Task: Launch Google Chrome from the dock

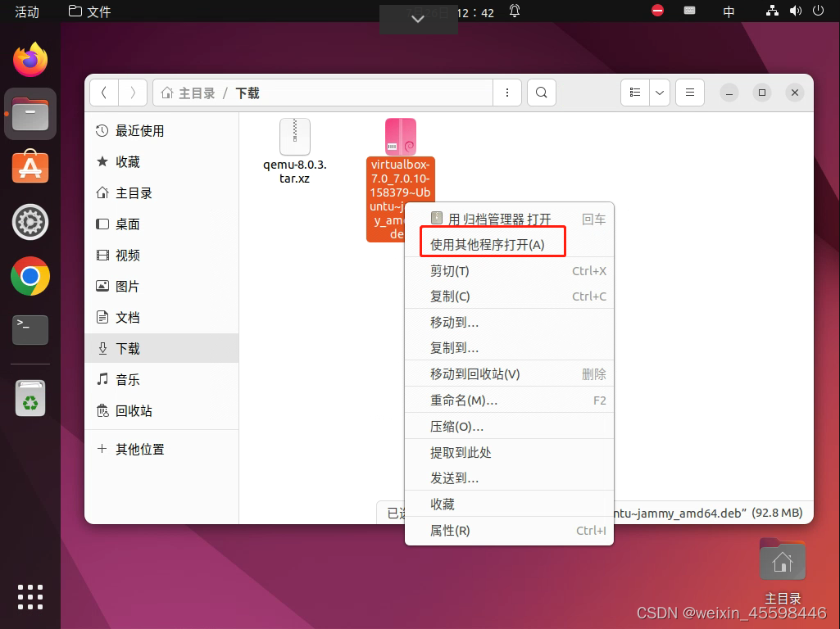Action: click(x=30, y=276)
